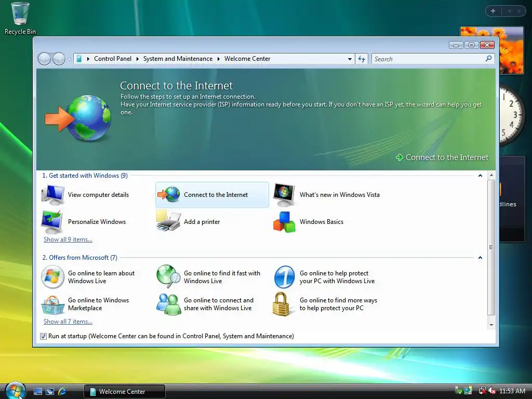The image size is (532, 399).
Task: Click the muted volume tray icon
Action: [x=492, y=391]
